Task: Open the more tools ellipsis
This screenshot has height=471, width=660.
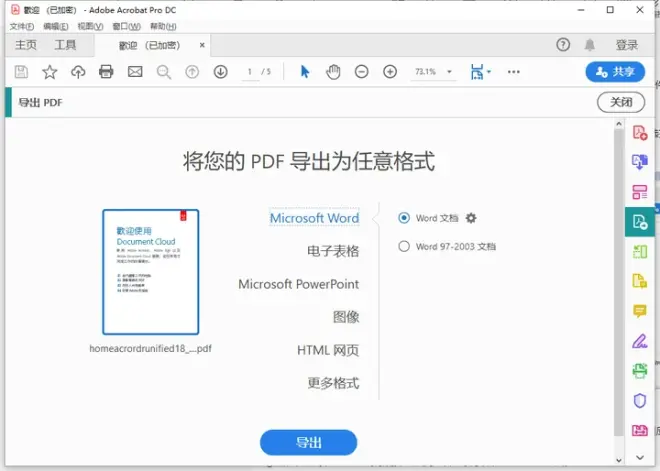Action: [x=514, y=72]
